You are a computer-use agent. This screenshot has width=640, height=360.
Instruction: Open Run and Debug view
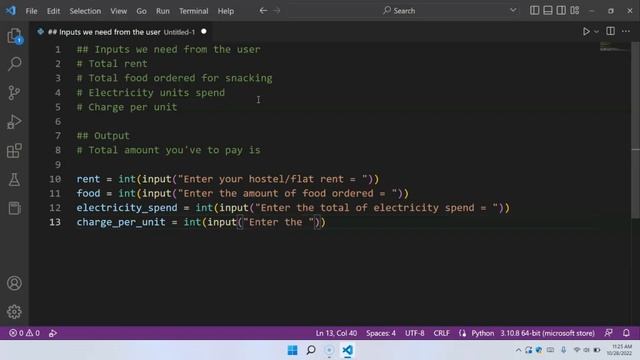(x=14, y=122)
